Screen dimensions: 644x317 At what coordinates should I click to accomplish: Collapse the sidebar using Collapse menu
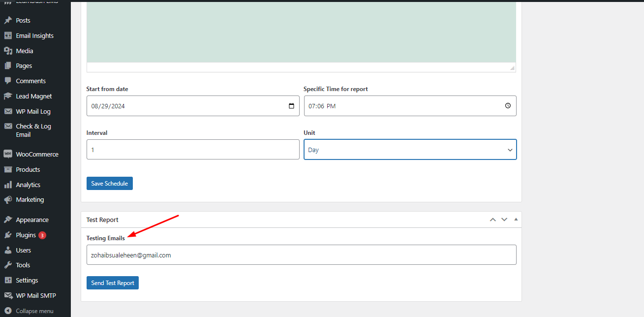click(x=34, y=311)
